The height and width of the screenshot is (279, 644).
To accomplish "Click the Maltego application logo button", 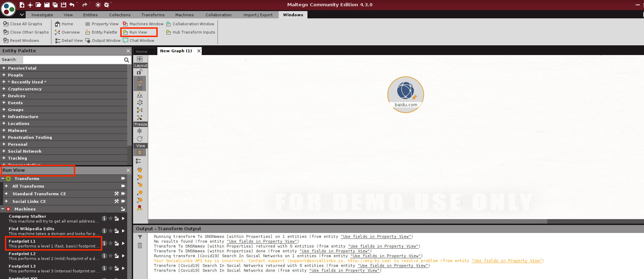I will (x=9, y=9).
